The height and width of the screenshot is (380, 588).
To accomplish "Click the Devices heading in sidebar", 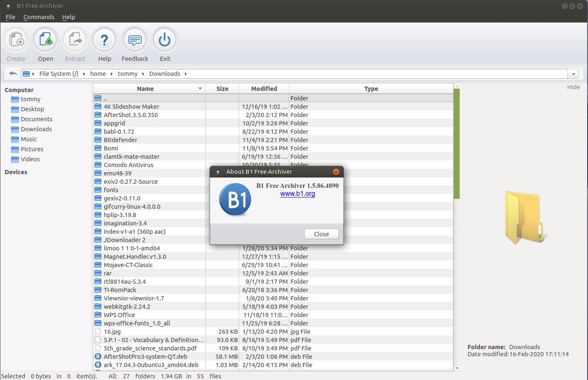I will [x=16, y=172].
